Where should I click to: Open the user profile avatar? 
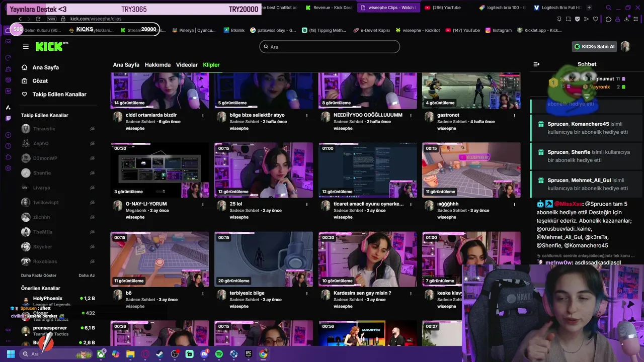625,47
